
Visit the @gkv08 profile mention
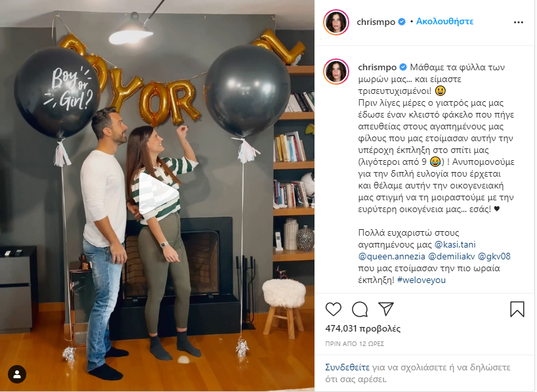[x=494, y=256]
